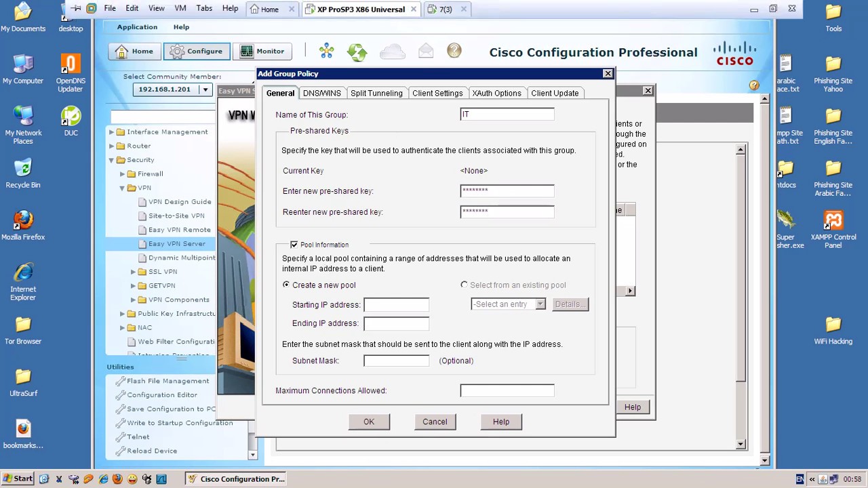
Task: Click the cloud icon in the toolbar
Action: (x=392, y=51)
